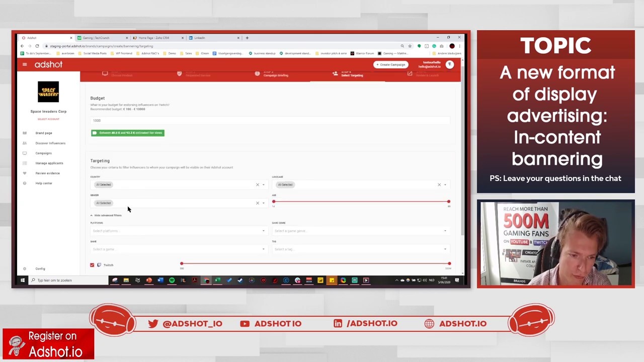Screen dimensions: 644x362
Task: Reload the browser page
Action: click(x=37, y=46)
